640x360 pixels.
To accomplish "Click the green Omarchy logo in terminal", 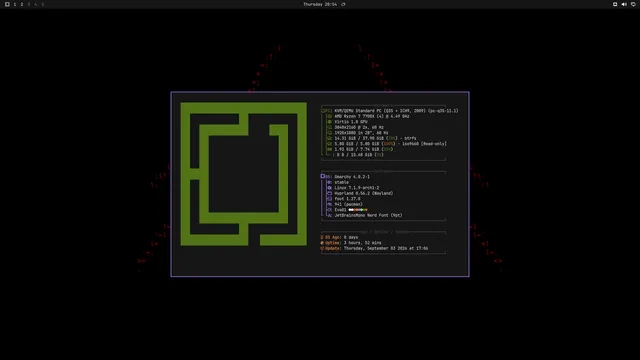I will click(244, 174).
